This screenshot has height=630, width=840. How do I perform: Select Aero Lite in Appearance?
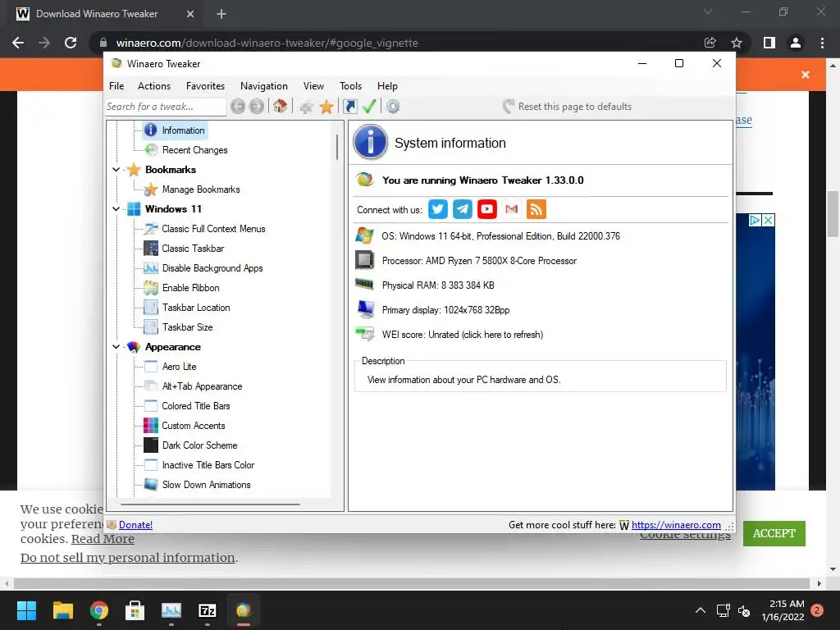point(179,367)
